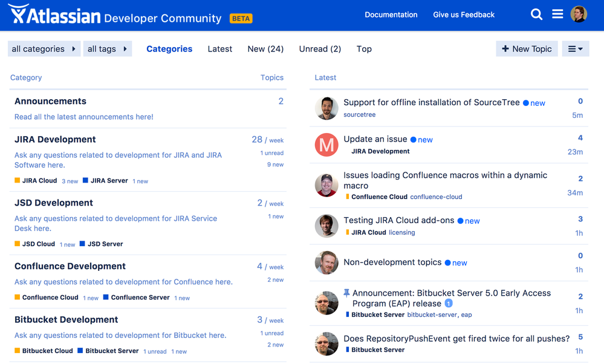
Task: Click the BETA badge
Action: [x=241, y=19]
